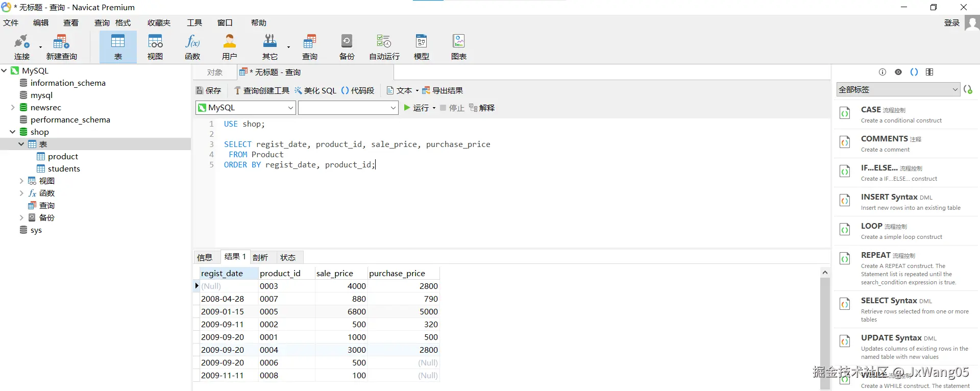Screen dimensions: 980x391
Task: Click Export Result (导出结果)
Action: pyautogui.click(x=443, y=90)
